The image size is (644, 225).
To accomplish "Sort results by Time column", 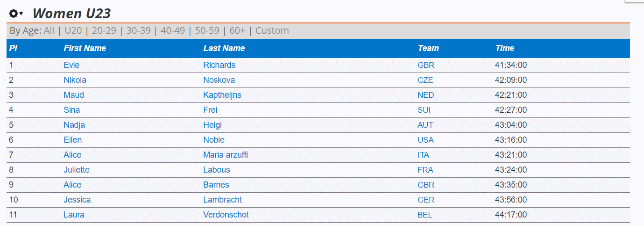I will point(505,48).
